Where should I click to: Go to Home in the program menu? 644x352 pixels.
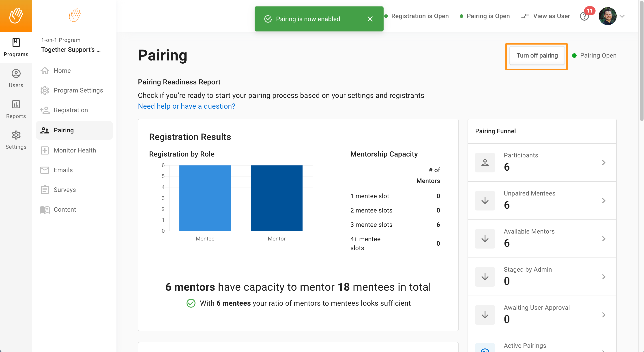point(74,71)
